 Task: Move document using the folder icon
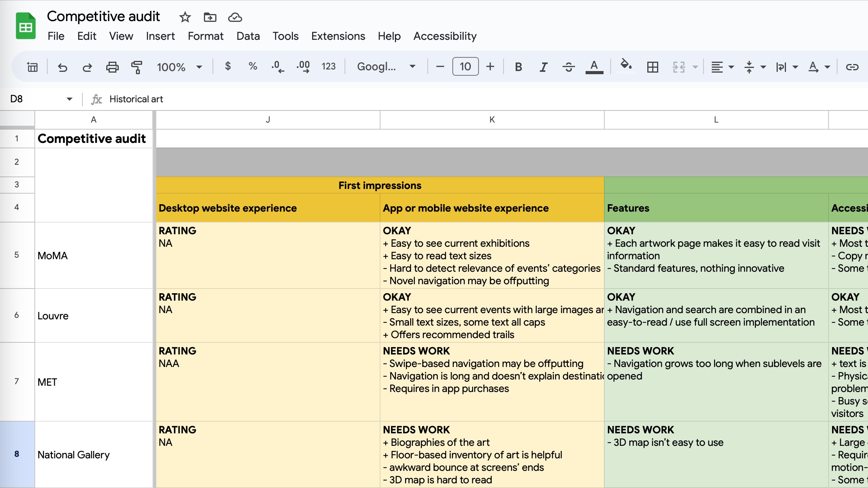(210, 17)
